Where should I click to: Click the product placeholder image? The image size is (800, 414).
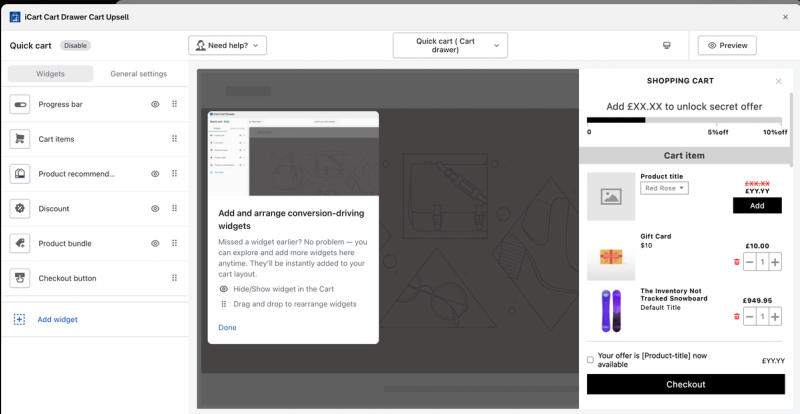pyautogui.click(x=611, y=197)
